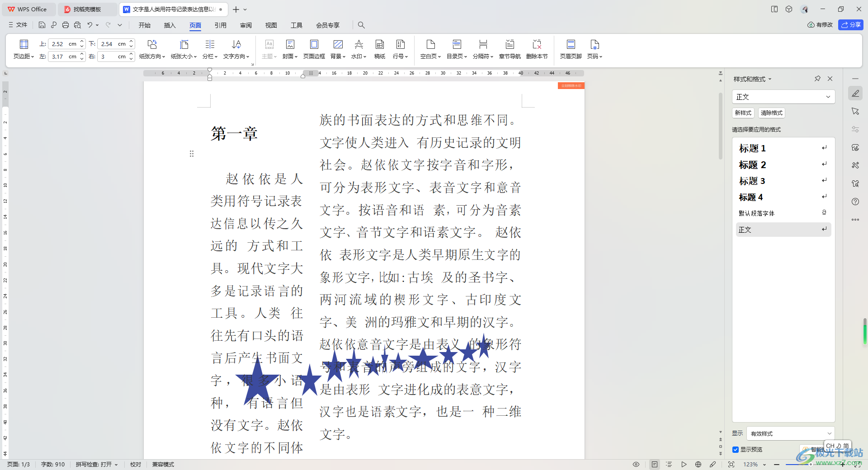Screen dimensions: 868x470
Task: Toggle the 显示预览 checkbox
Action: (736, 449)
